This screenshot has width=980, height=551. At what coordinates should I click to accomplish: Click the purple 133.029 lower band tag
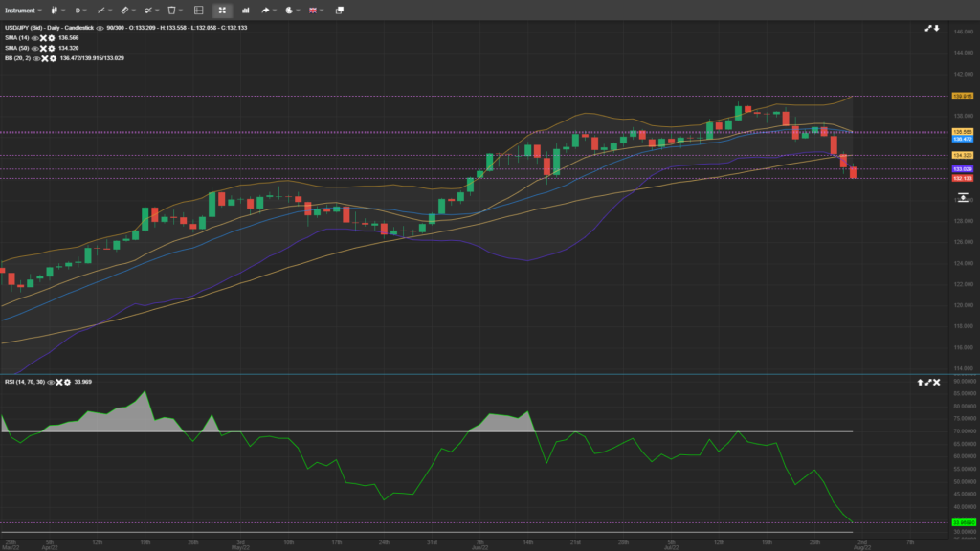(963, 168)
